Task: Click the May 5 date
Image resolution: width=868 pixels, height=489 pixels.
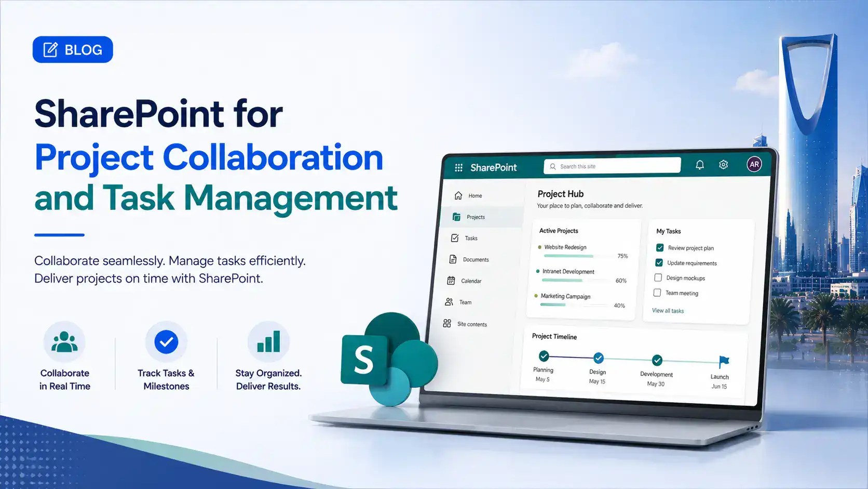Action: (x=542, y=379)
